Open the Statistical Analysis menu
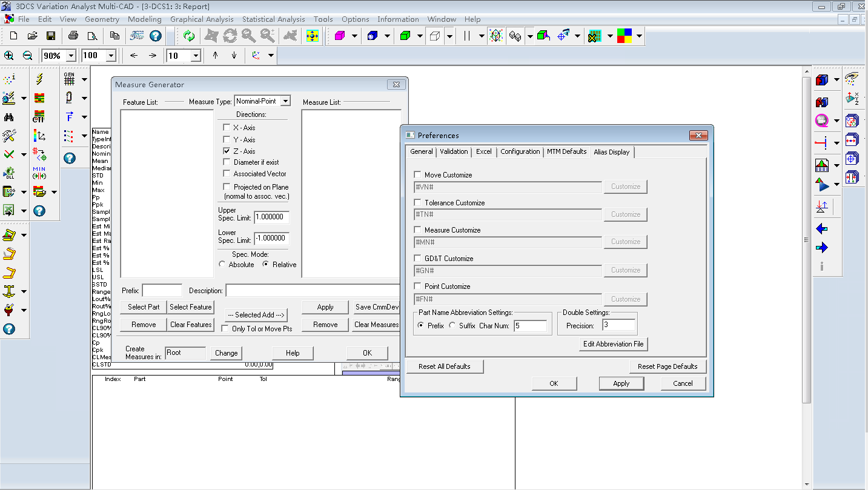 tap(273, 19)
